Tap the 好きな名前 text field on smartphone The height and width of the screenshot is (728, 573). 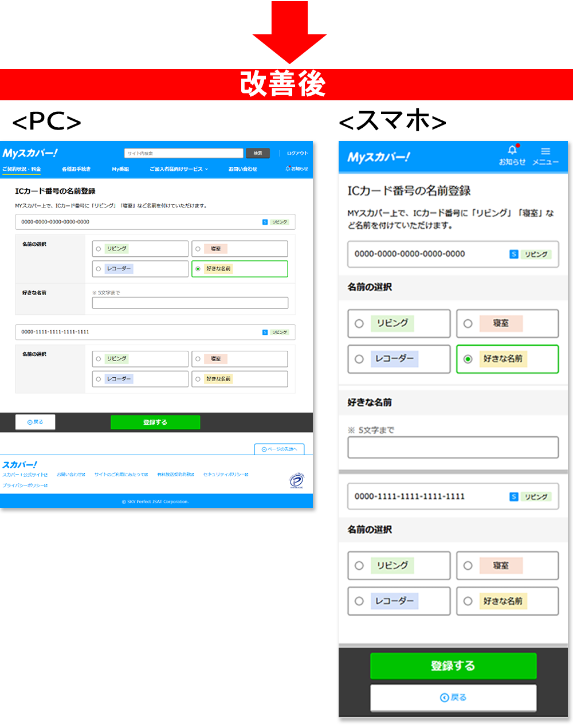(453, 448)
